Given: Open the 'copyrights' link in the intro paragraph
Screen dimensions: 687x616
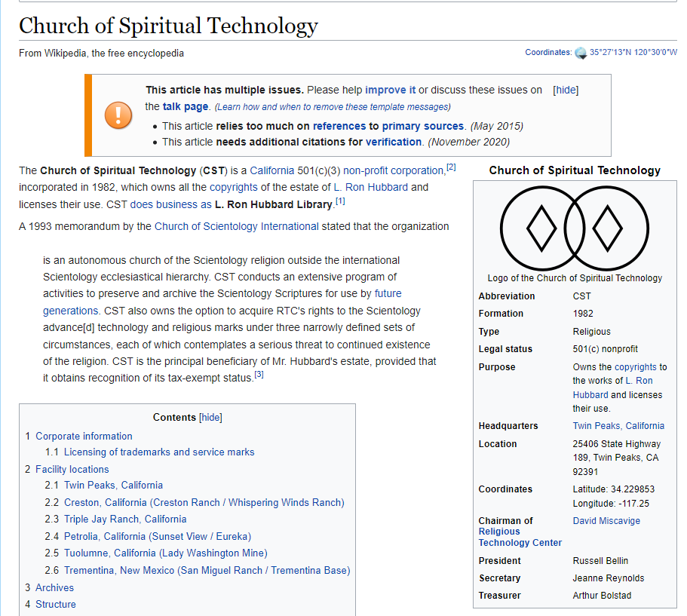Looking at the screenshot, I should pyautogui.click(x=234, y=188).
